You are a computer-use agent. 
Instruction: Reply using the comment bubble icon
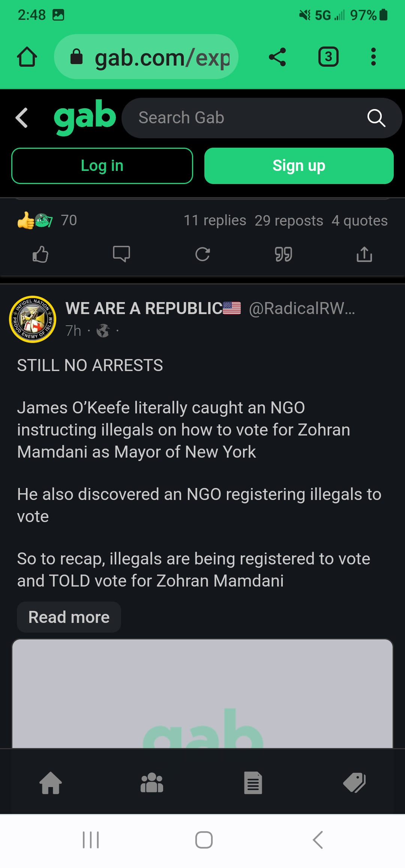coord(121,254)
